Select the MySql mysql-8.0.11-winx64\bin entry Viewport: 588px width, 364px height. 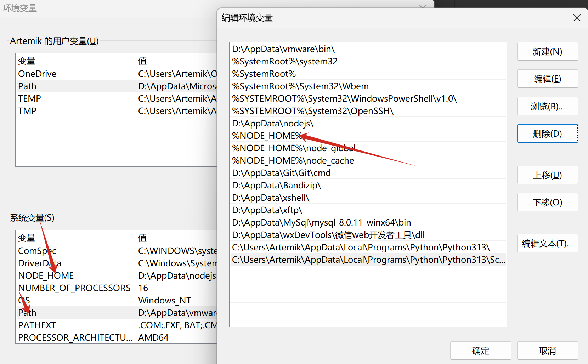(x=321, y=223)
